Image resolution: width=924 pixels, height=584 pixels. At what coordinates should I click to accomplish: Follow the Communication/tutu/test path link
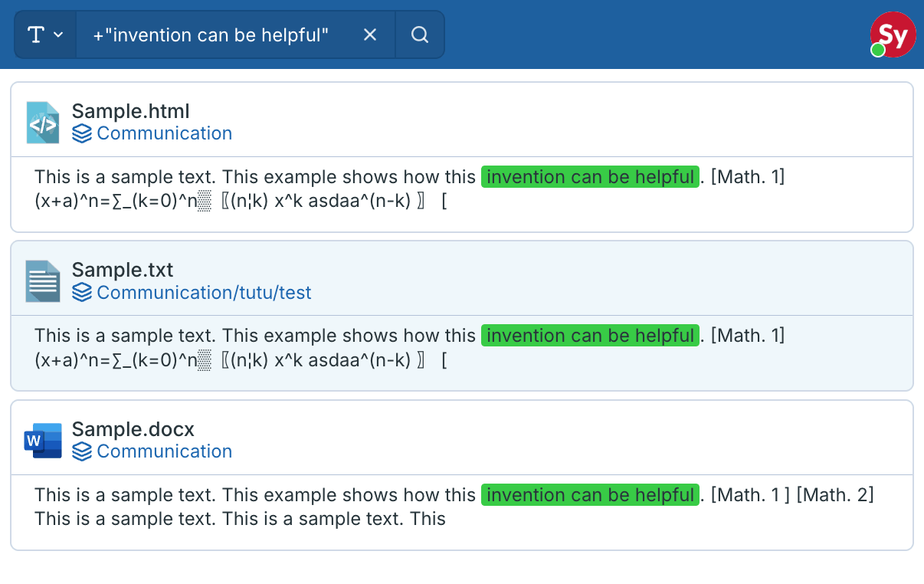click(204, 293)
